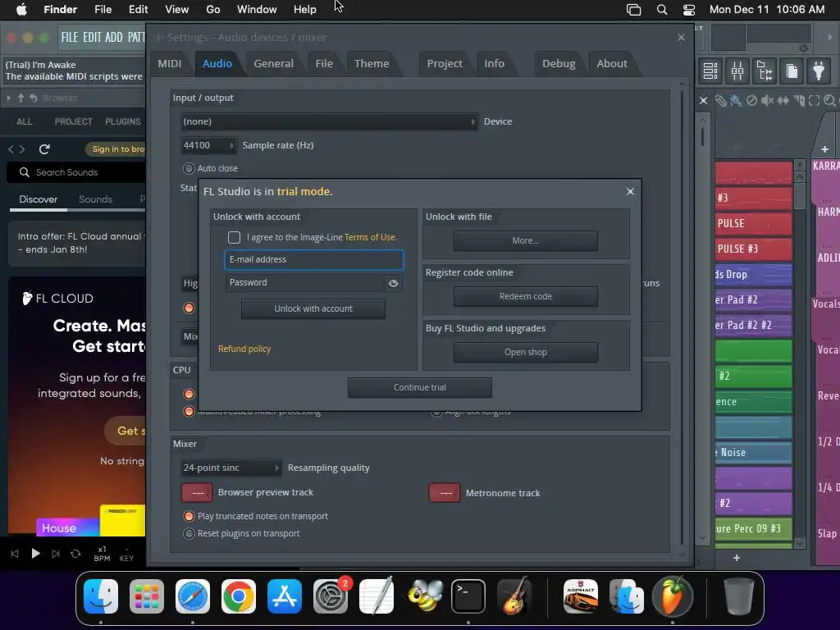The width and height of the screenshot is (840, 630).
Task: Click More... under Unlock with file
Action: click(526, 240)
